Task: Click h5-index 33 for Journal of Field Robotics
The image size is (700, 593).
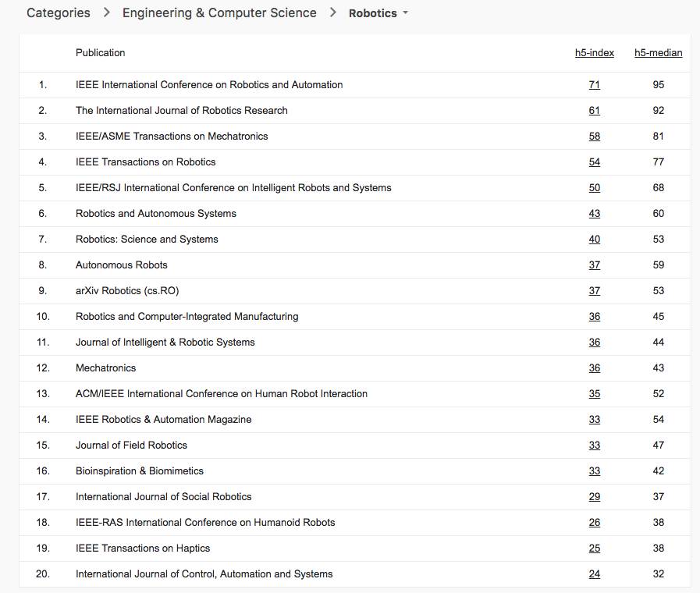Action: pos(595,445)
